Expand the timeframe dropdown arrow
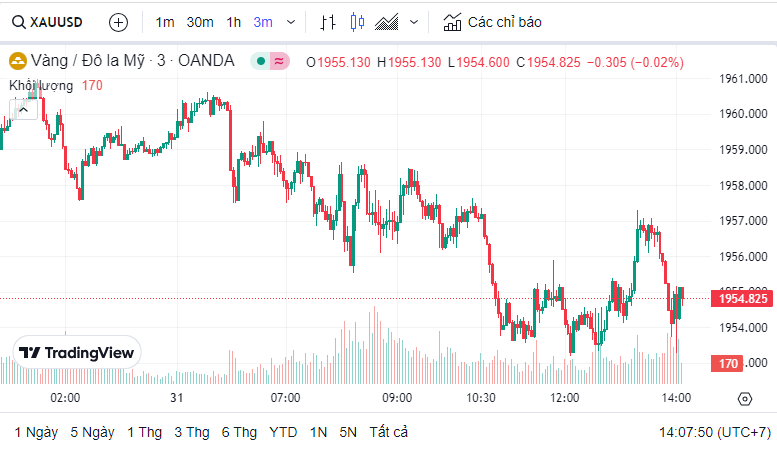 tap(291, 22)
